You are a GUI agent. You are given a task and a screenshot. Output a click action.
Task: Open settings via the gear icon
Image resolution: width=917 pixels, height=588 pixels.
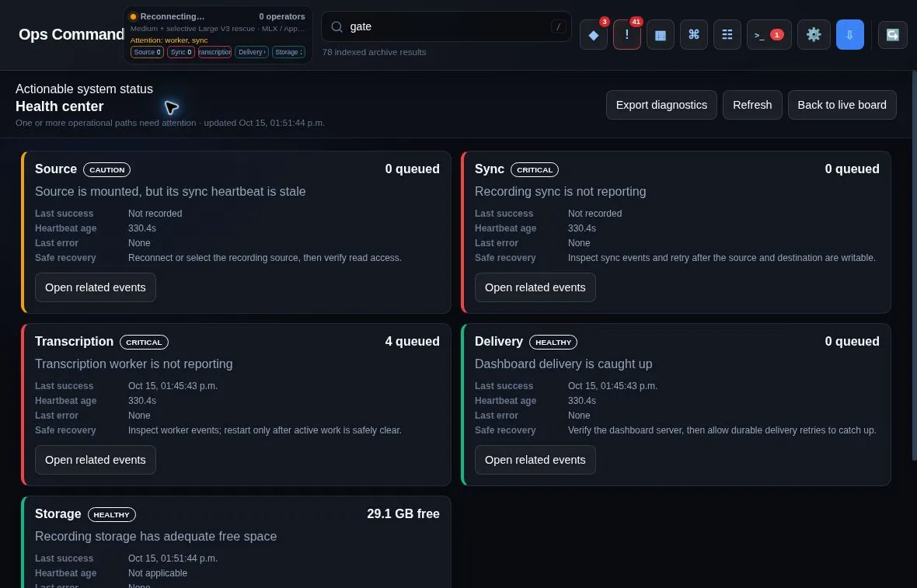click(814, 34)
